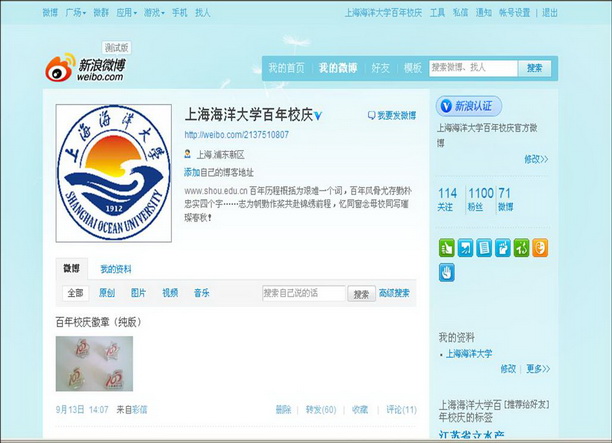The image size is (612, 443).
Task: Select the 视频 post filter
Action: click(170, 293)
